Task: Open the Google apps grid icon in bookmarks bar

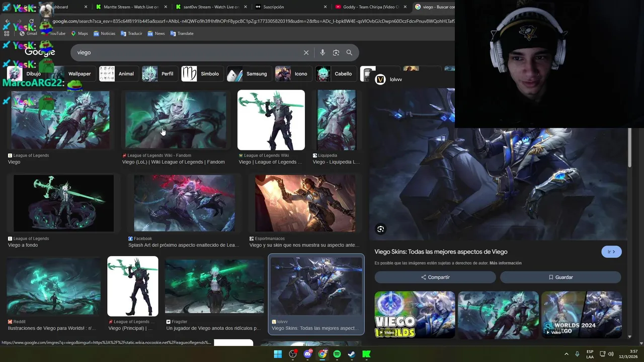Action: 7,33
